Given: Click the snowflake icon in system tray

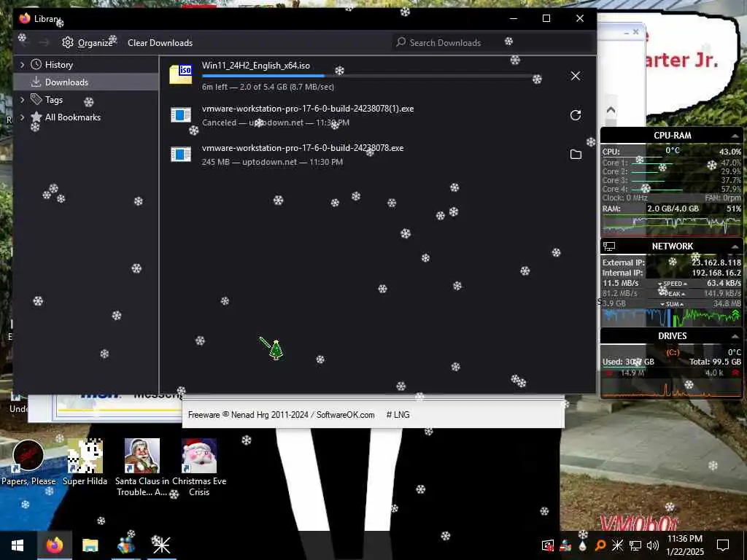Looking at the screenshot, I should 617,545.
